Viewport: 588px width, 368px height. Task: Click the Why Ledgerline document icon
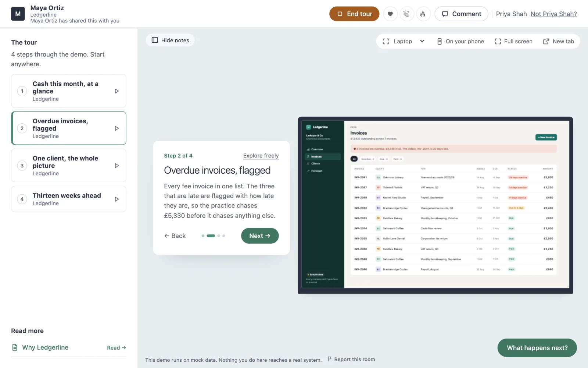pyautogui.click(x=15, y=347)
